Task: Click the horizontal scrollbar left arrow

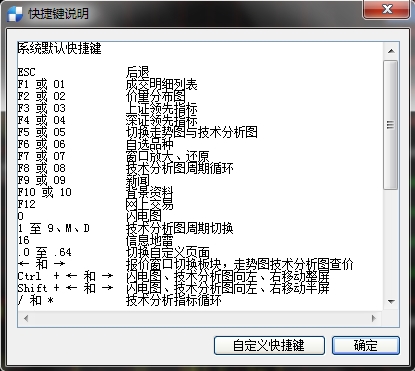Action: pos(26,318)
